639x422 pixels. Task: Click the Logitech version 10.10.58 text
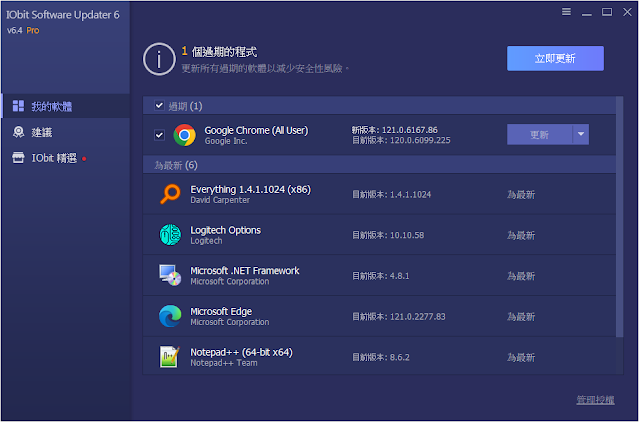[388, 235]
